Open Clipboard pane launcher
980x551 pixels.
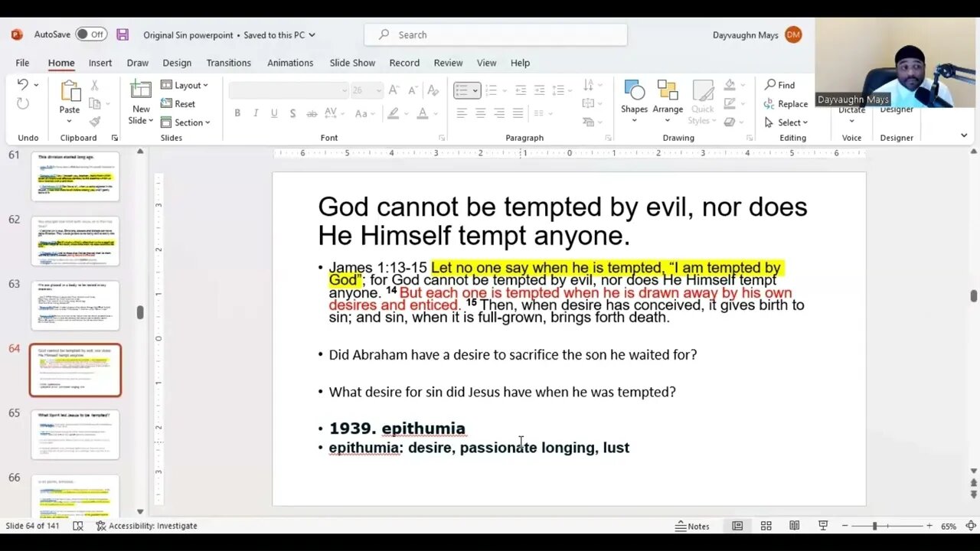pyautogui.click(x=115, y=138)
